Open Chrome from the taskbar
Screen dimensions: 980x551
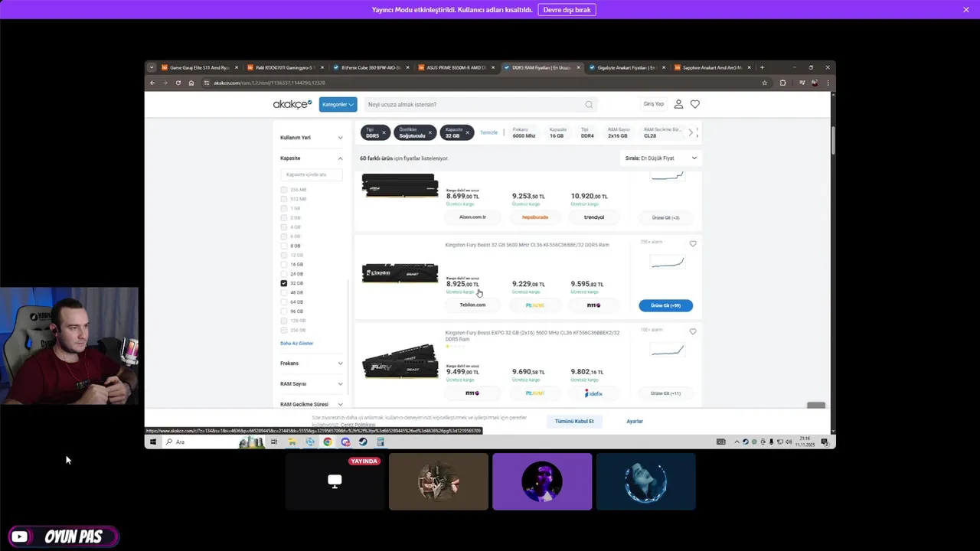tap(328, 442)
